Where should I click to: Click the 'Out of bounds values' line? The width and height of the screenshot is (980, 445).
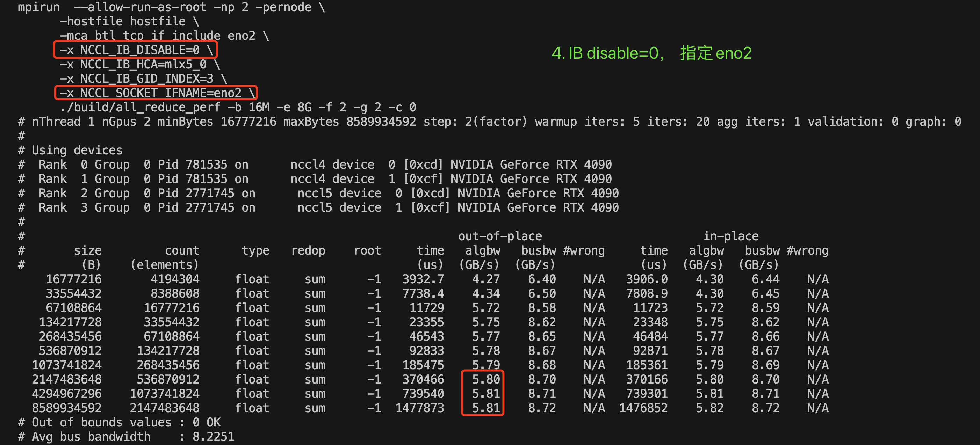pyautogui.click(x=119, y=422)
